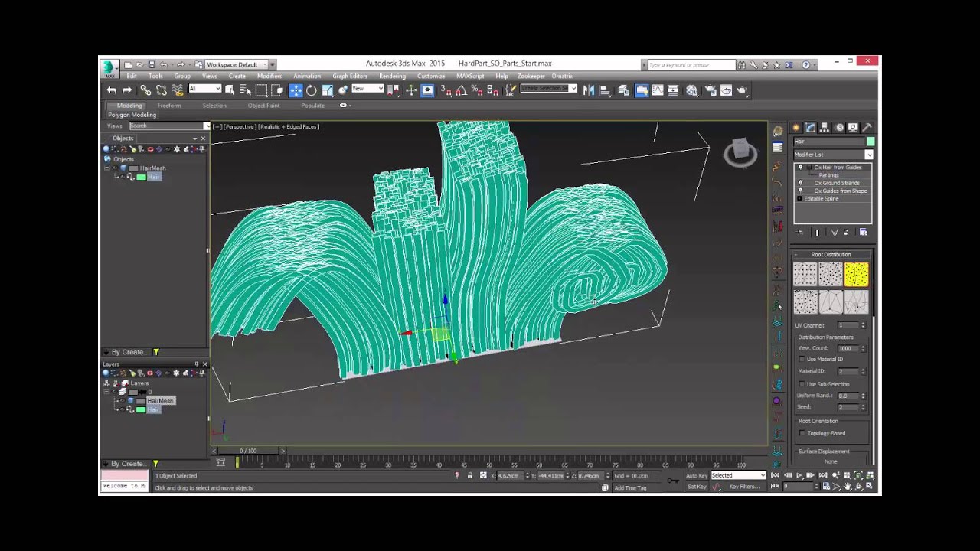980x551 pixels.
Task: Open the Curve Editor icon
Action: (658, 90)
